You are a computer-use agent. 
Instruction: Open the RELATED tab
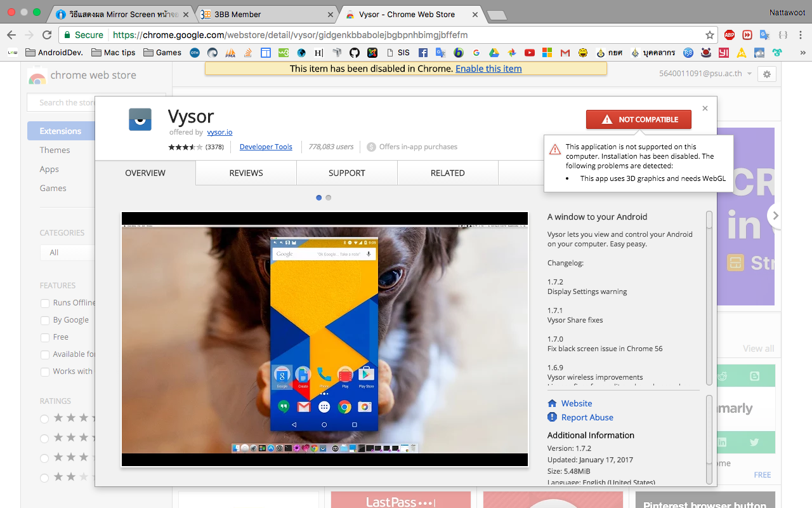448,173
